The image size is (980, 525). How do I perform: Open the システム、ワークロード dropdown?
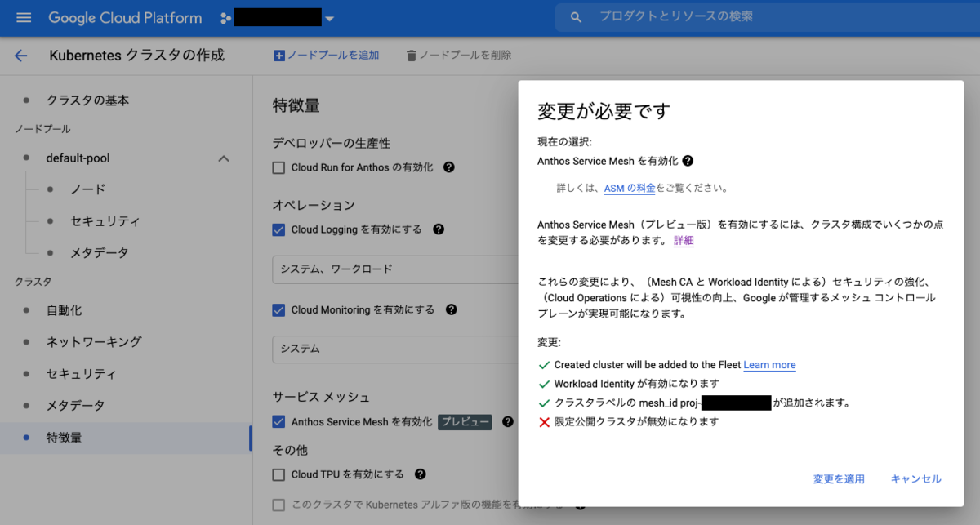tap(394, 269)
